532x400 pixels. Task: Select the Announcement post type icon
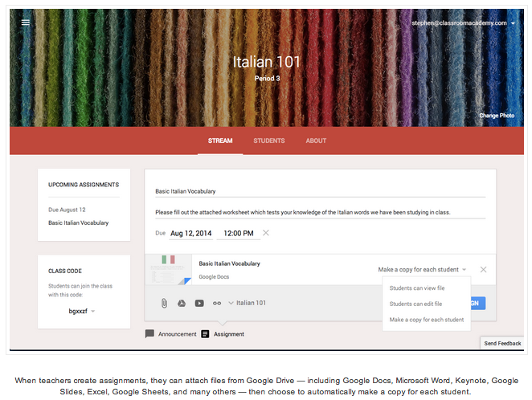coord(149,333)
